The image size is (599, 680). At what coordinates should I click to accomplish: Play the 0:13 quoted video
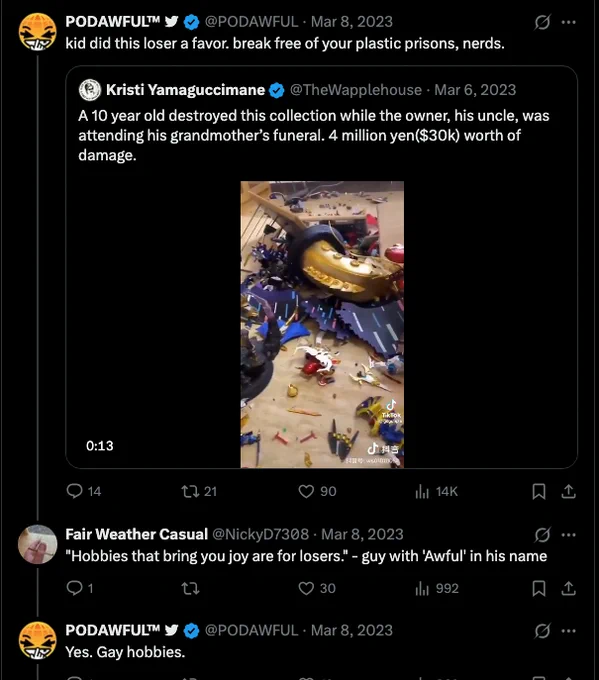pos(322,324)
